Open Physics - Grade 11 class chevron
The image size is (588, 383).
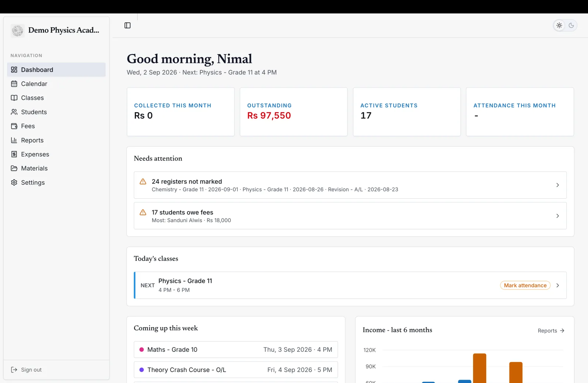[557, 286]
